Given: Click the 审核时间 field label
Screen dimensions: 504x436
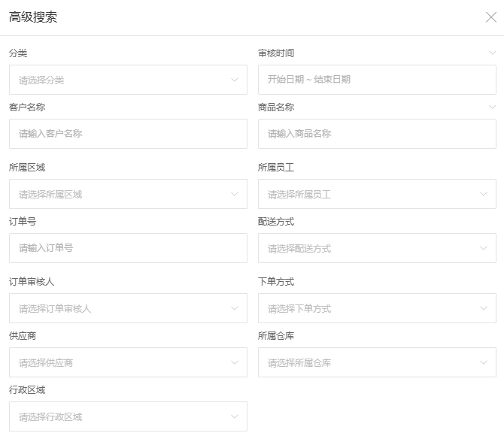Looking at the screenshot, I should pos(276,53).
